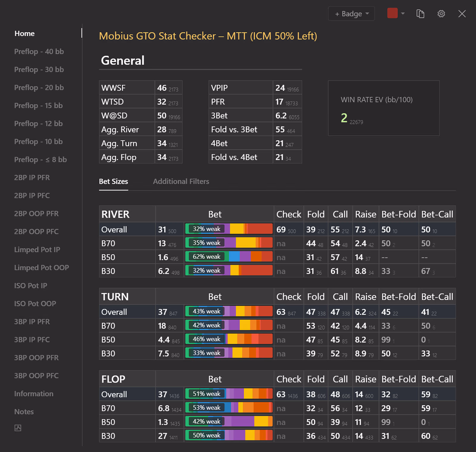Image resolution: width=476 pixels, height=452 pixels.
Task: Open the 3BP IP PFR section
Action: tap(32, 322)
